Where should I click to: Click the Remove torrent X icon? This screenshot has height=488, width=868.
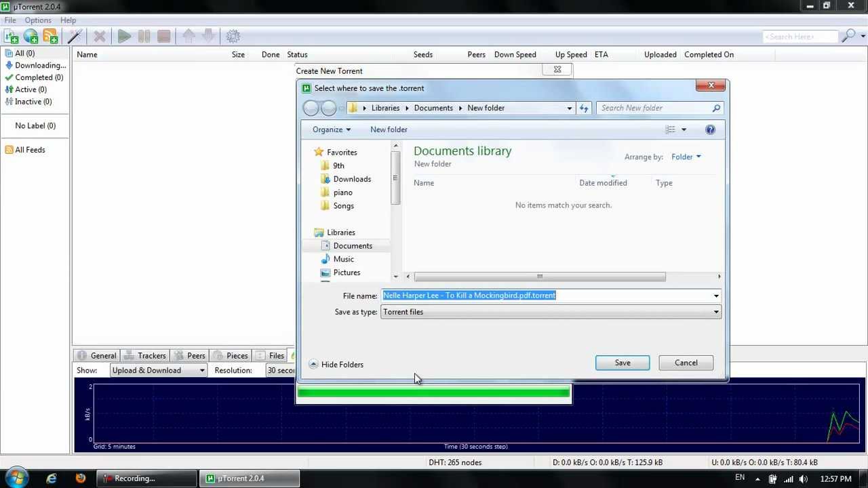(x=100, y=37)
